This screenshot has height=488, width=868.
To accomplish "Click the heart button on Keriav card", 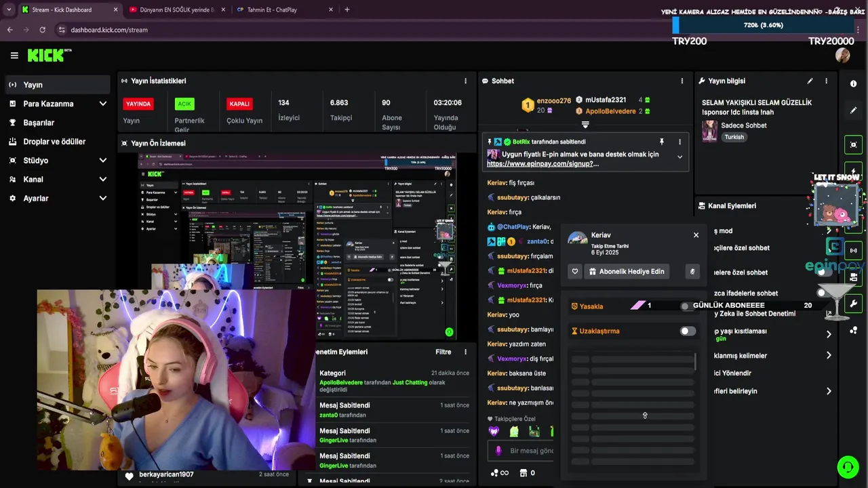I will (x=575, y=271).
